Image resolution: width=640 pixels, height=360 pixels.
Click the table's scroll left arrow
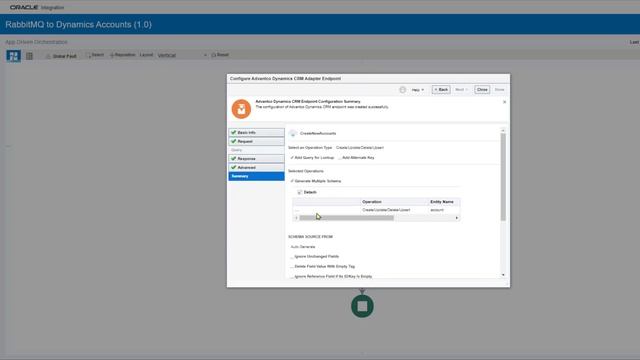coord(296,218)
